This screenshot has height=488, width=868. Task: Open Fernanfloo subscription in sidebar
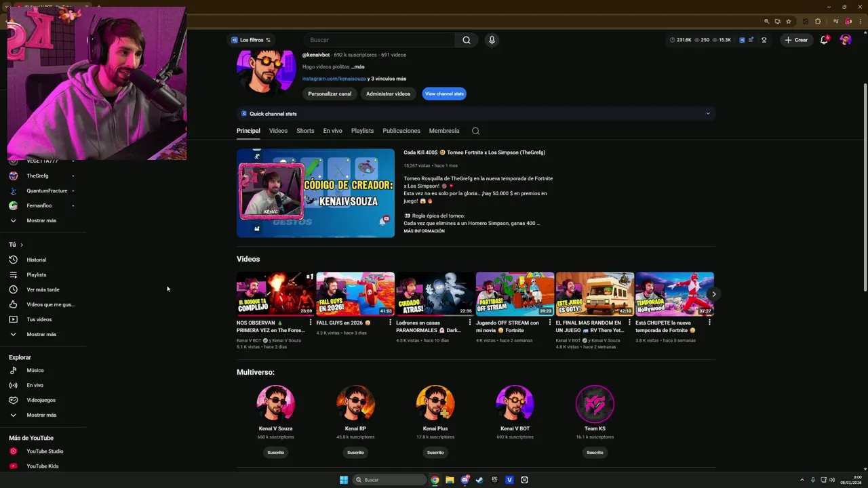[x=41, y=205]
